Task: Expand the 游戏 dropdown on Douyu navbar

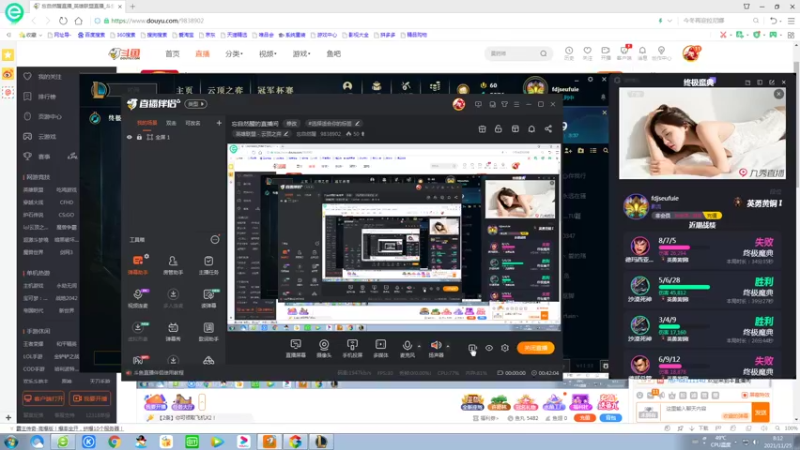Action: coord(302,54)
